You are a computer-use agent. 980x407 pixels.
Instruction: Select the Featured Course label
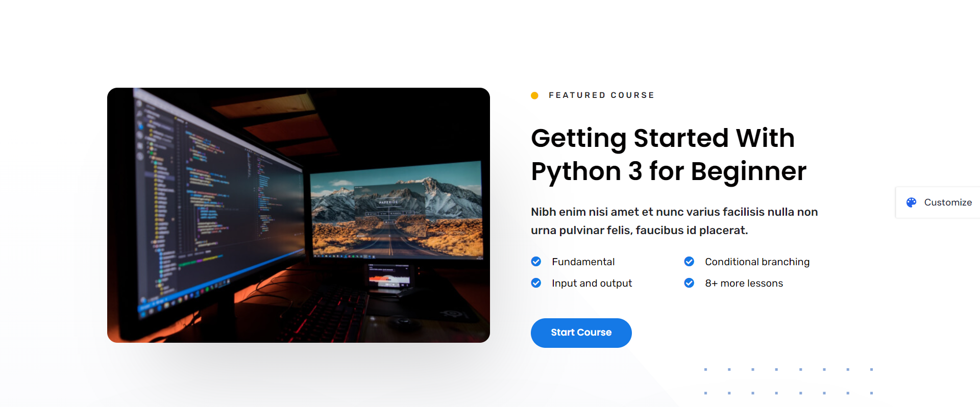[601, 95]
